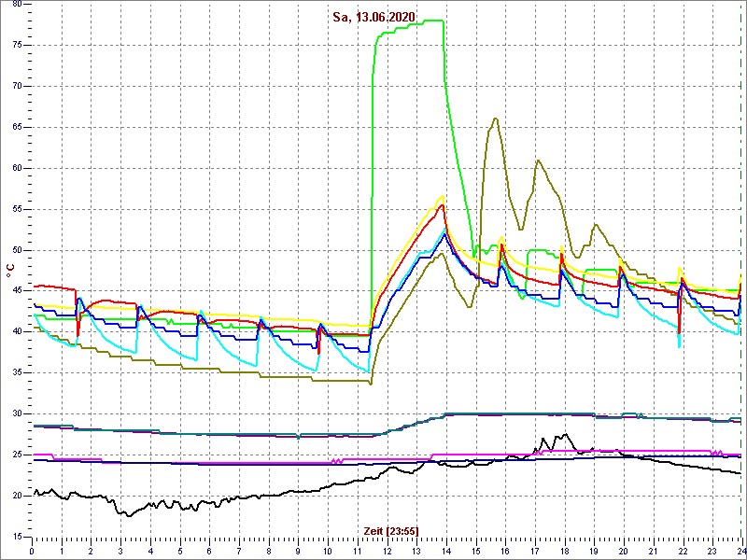
Task: Click hour '22' on the time axis
Action: (683, 550)
